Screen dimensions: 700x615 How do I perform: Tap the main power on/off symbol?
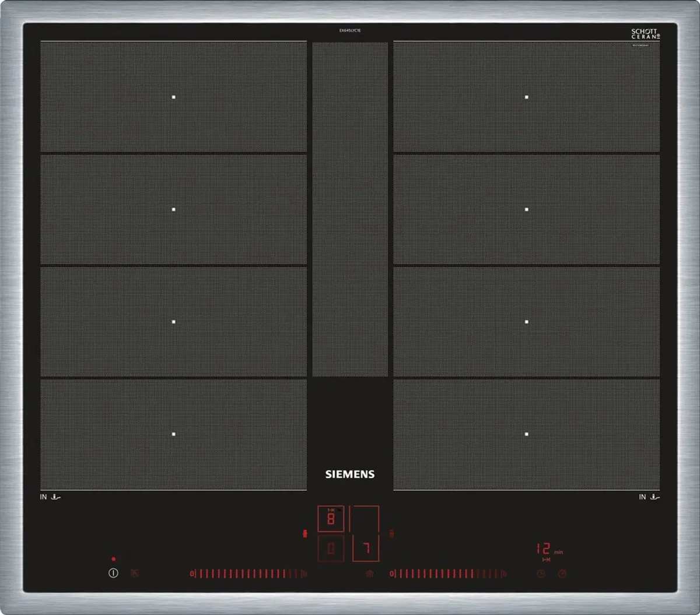(113, 573)
